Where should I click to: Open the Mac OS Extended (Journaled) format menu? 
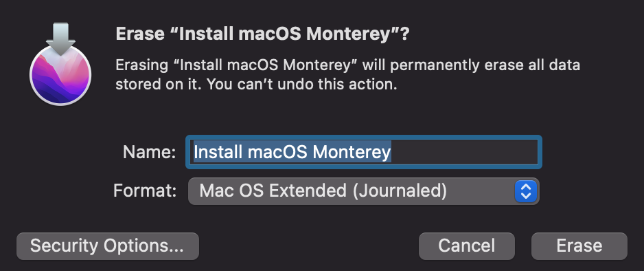pyautogui.click(x=363, y=191)
